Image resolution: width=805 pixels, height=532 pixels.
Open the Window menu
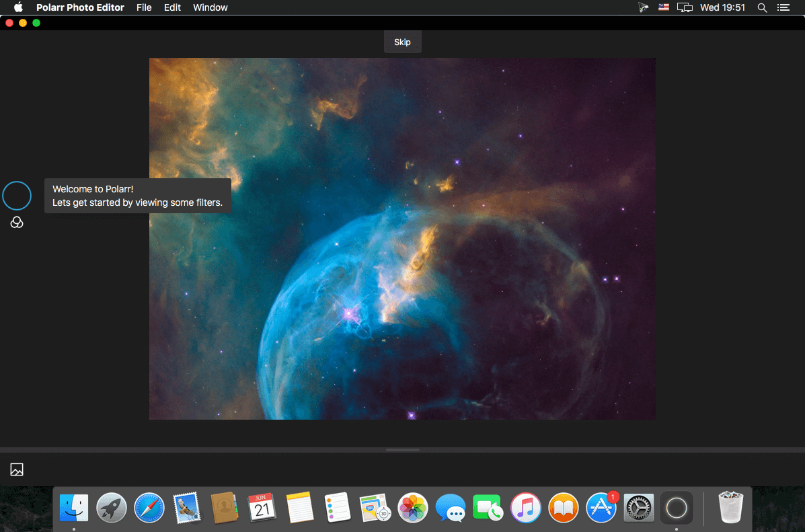210,7
